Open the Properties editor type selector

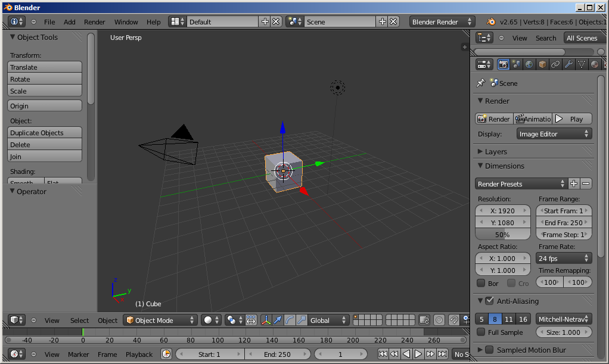pos(484,64)
